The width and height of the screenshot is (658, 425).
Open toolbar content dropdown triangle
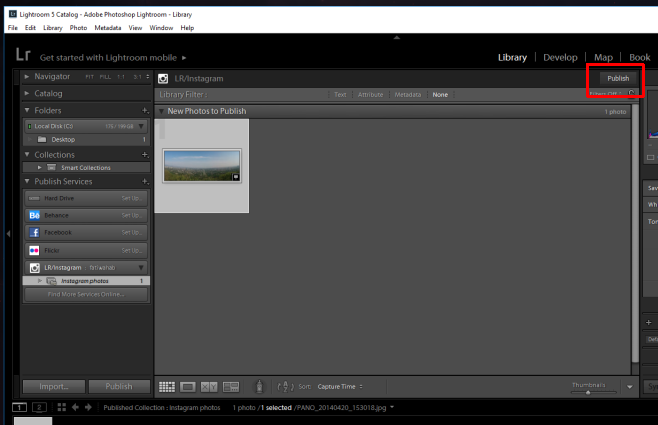click(629, 387)
